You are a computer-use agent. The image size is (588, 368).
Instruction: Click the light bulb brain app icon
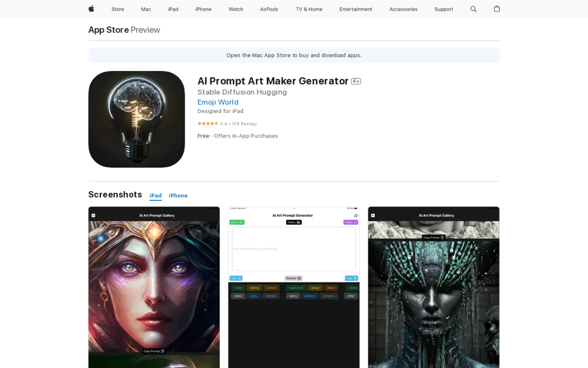[136, 119]
